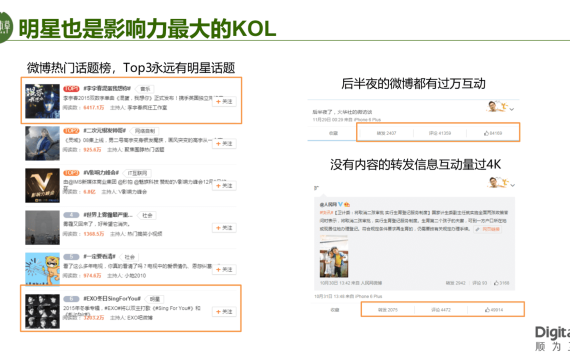
Task: Click the grey rank 4 badge
Action: click(71, 215)
